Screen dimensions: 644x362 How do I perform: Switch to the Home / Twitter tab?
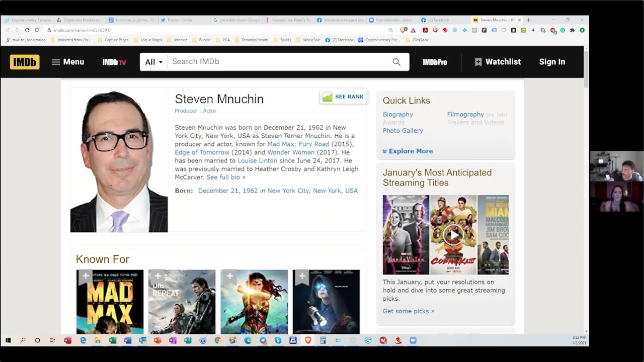(181, 20)
